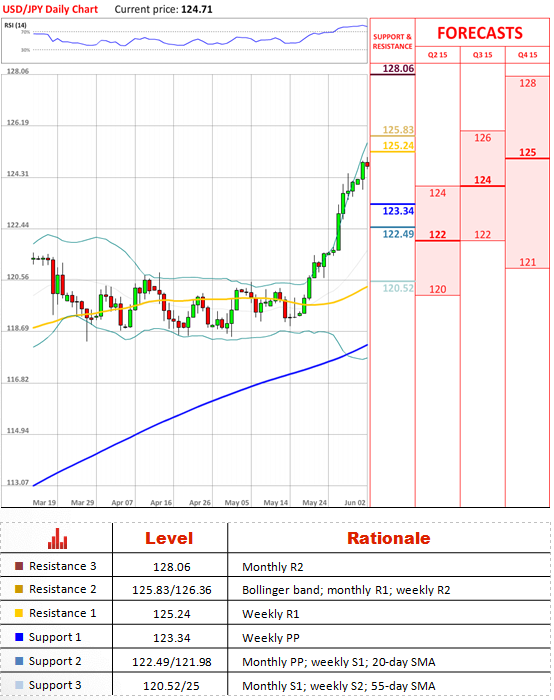554x700 pixels.
Task: Click the RSI (14) indicator label
Action: [x=16, y=25]
